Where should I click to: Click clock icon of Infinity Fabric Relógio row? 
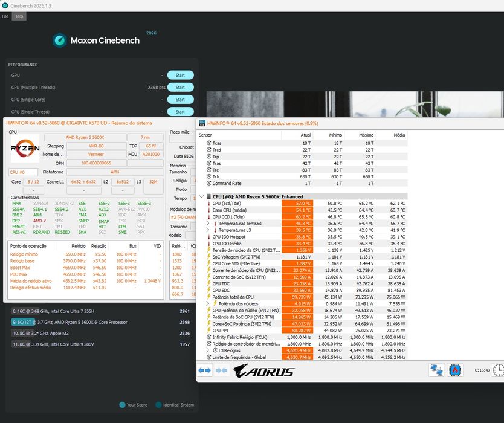pyautogui.click(x=208, y=337)
